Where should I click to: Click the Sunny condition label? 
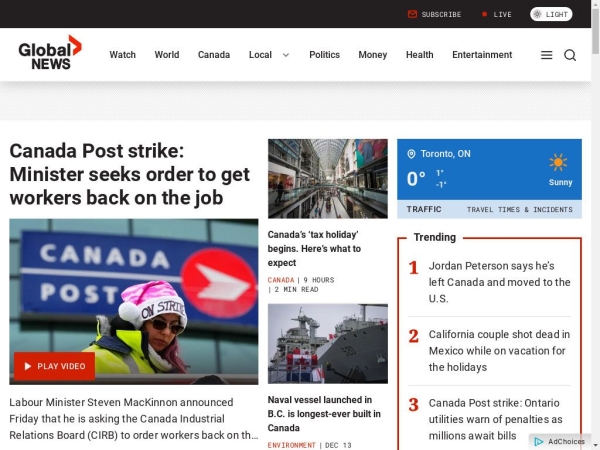pyautogui.click(x=561, y=182)
